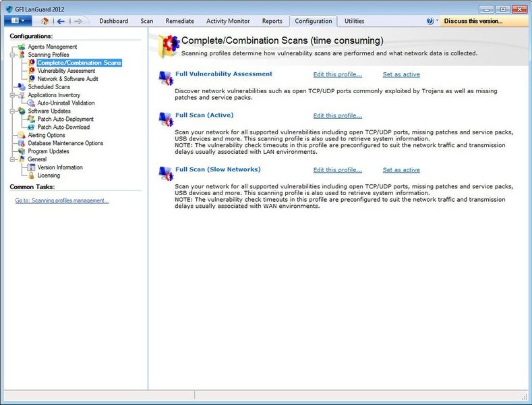Open Full Vulnerability Assessment profile title
The image size is (532, 405).
click(224, 74)
